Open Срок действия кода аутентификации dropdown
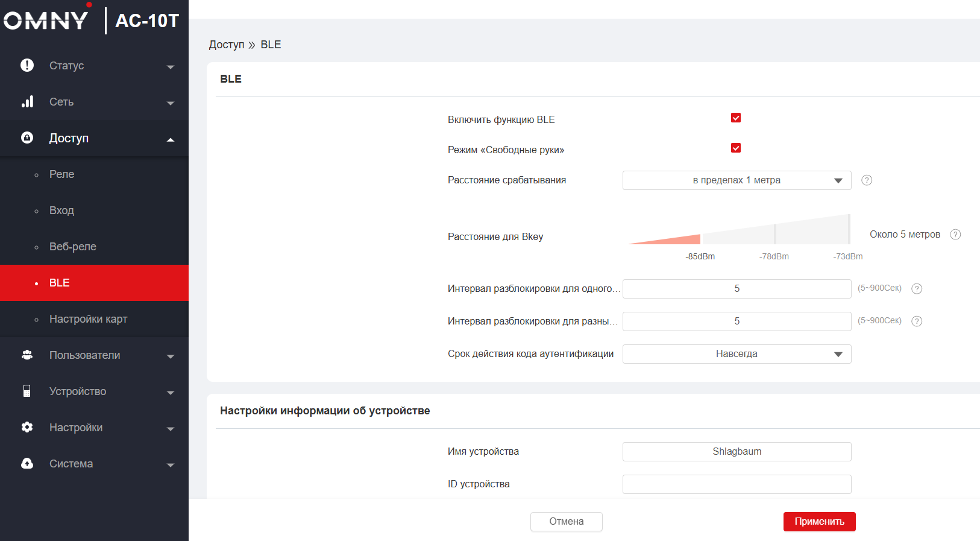The height and width of the screenshot is (541, 980). pos(737,354)
